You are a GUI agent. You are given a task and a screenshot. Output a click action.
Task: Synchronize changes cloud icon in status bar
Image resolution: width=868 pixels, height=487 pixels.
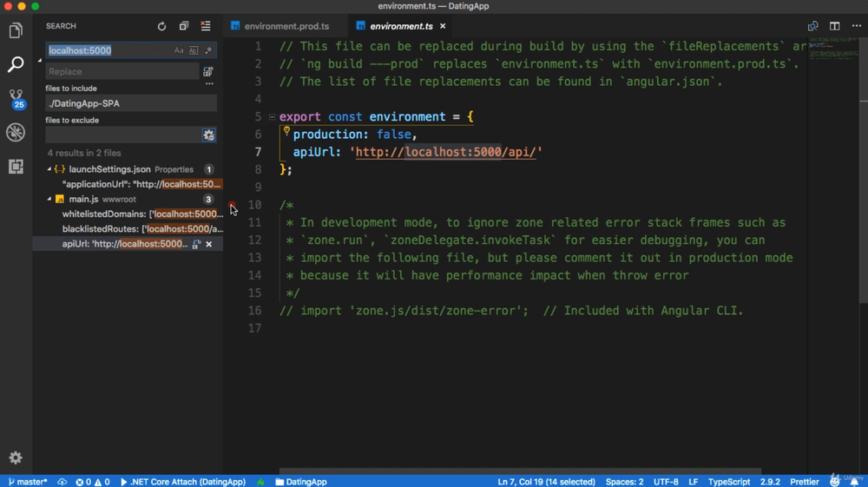62,482
